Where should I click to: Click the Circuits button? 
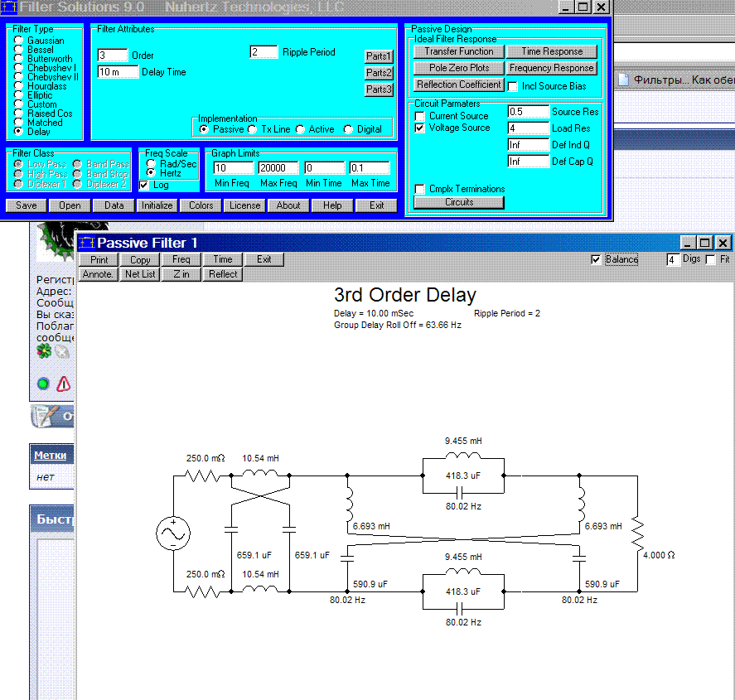click(x=458, y=202)
